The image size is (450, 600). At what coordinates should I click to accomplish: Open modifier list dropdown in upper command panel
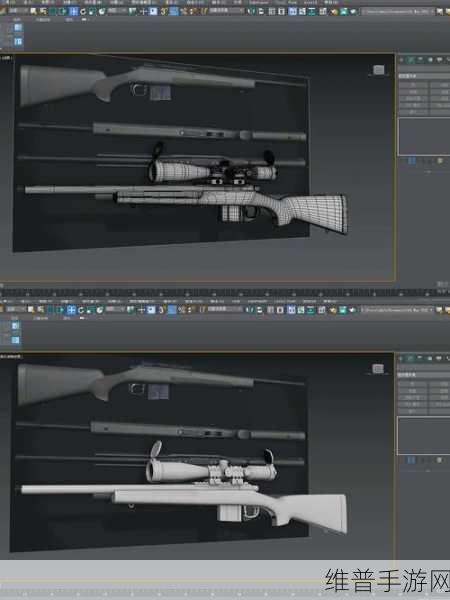pyautogui.click(x=424, y=76)
